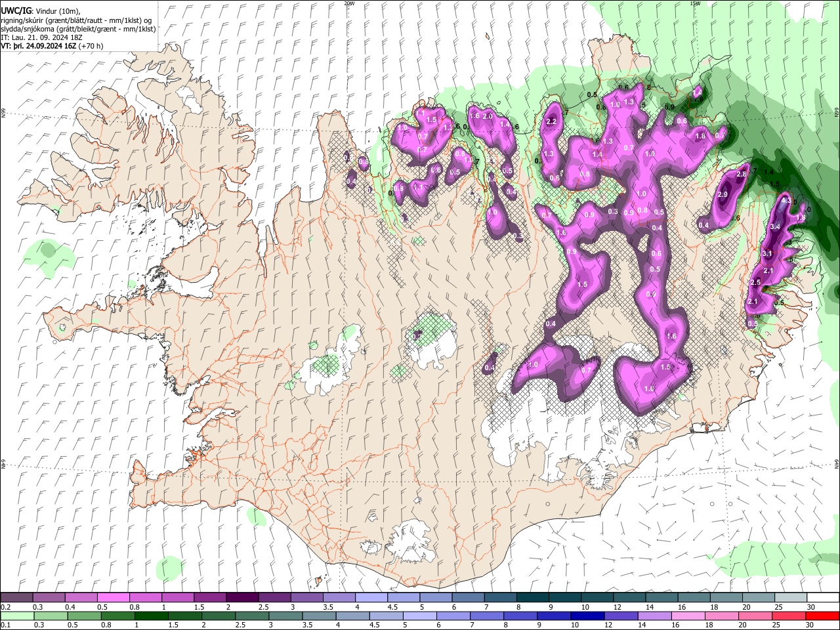Viewport: 840px width, 630px height.
Task: Click the '2.5' precipitation value on map
Action: click(755, 282)
